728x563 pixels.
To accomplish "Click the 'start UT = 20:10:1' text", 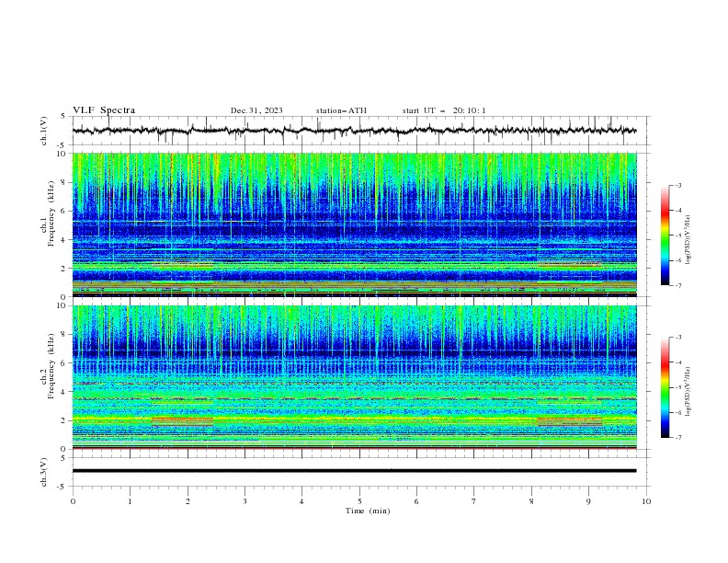I will pos(444,110).
